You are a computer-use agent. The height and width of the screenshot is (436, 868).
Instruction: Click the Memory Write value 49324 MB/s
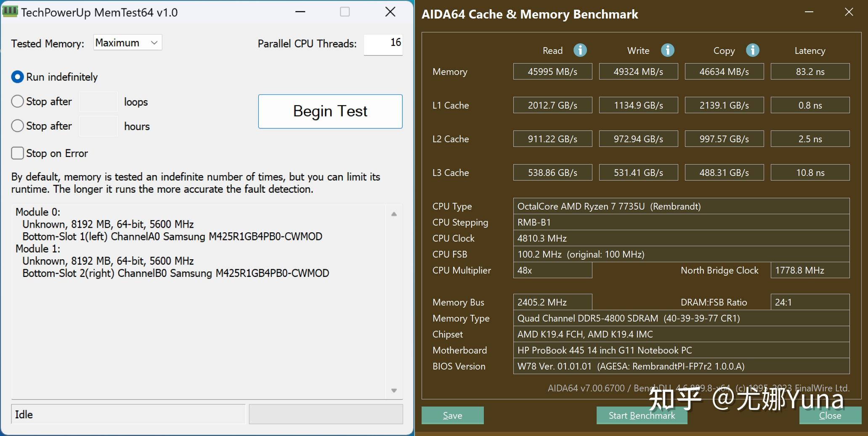point(638,72)
